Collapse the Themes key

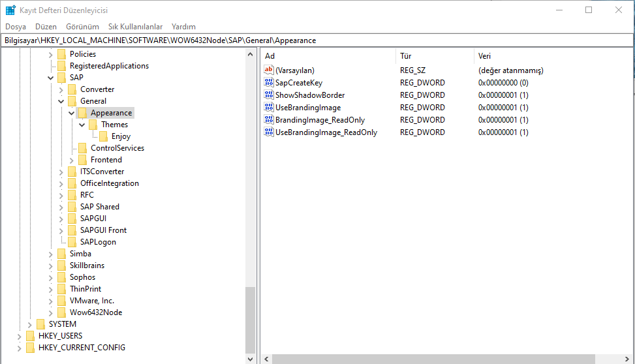coord(82,125)
